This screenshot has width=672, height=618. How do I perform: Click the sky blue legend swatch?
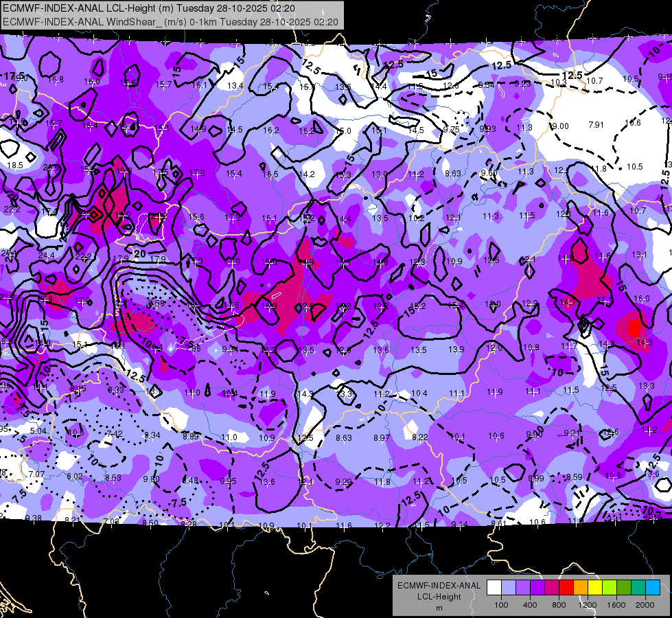pos(653,588)
